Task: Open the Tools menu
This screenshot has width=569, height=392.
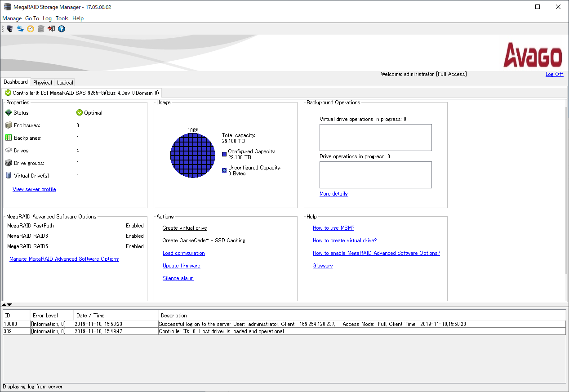Action: pos(62,18)
